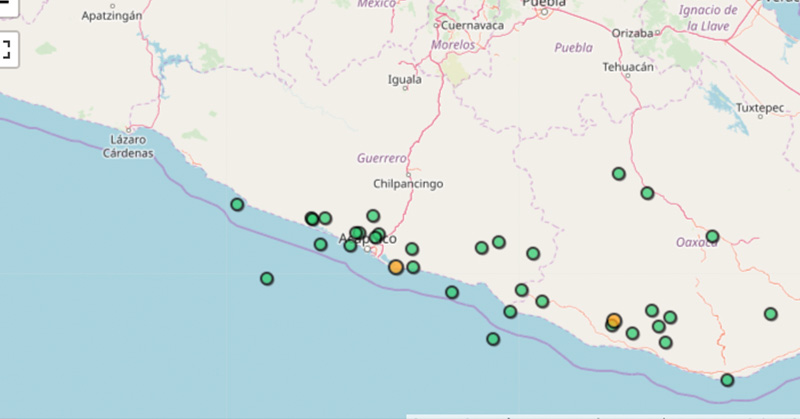The height and width of the screenshot is (419, 800).
Task: Click the Guerrero state label
Action: point(382,158)
